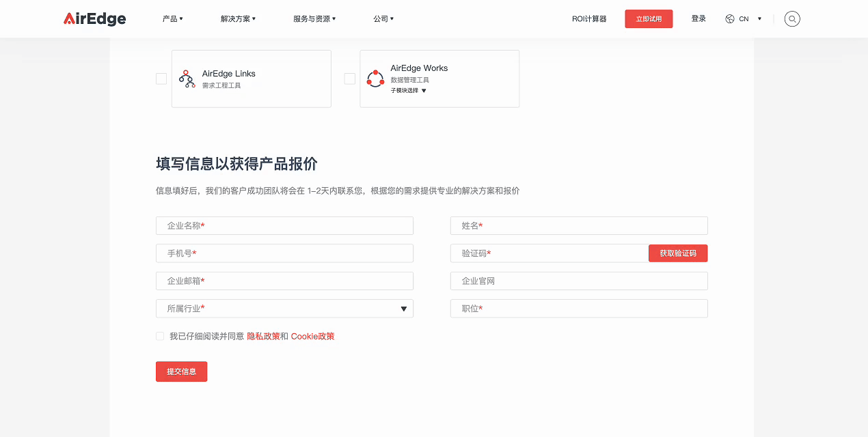Screen dimensions: 868x437
Task: Tick the AirEdge Links checkbox
Action: (x=161, y=79)
